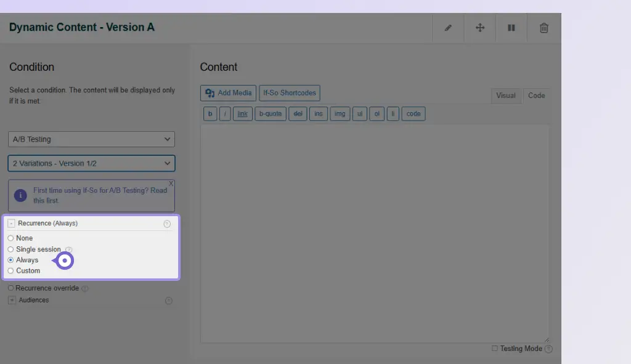Switch to the Visual editor tab
Viewport: 631px width, 364px height.
(x=506, y=95)
